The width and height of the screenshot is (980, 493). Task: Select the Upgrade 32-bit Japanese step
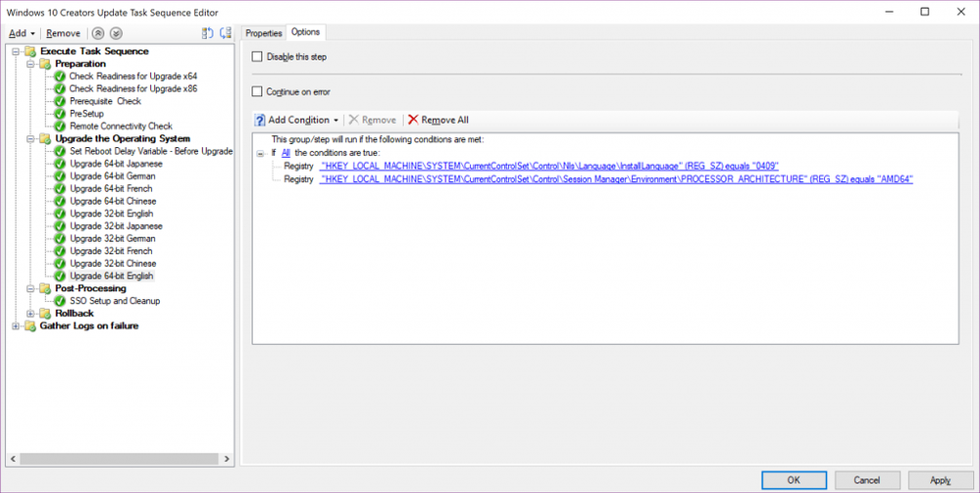(x=116, y=226)
